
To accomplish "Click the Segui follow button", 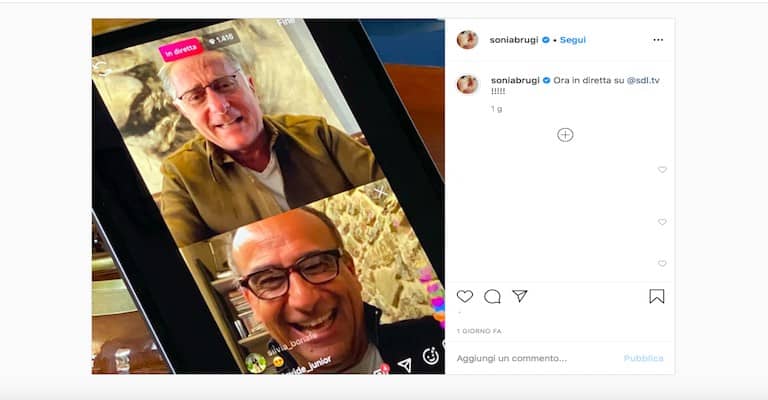I will pyautogui.click(x=573, y=40).
